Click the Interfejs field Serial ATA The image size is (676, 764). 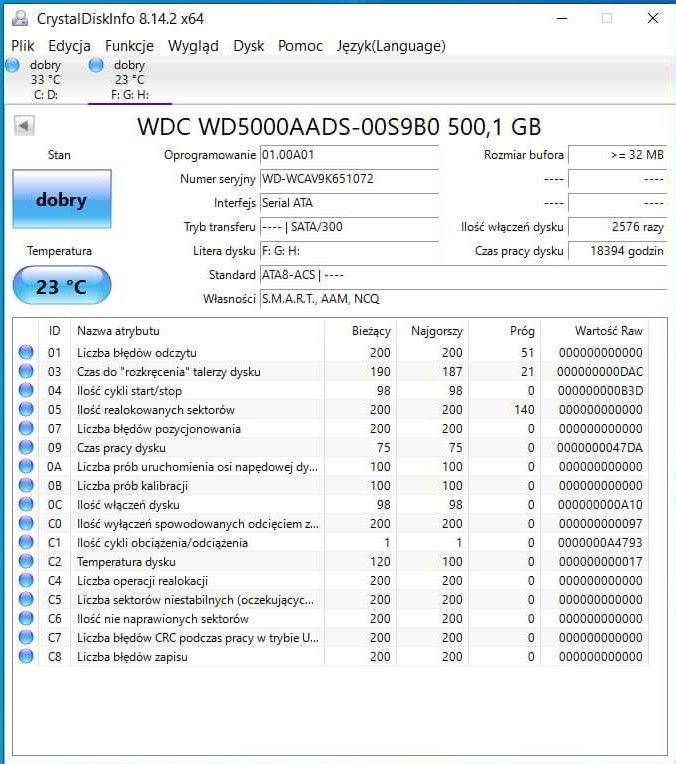coord(349,203)
